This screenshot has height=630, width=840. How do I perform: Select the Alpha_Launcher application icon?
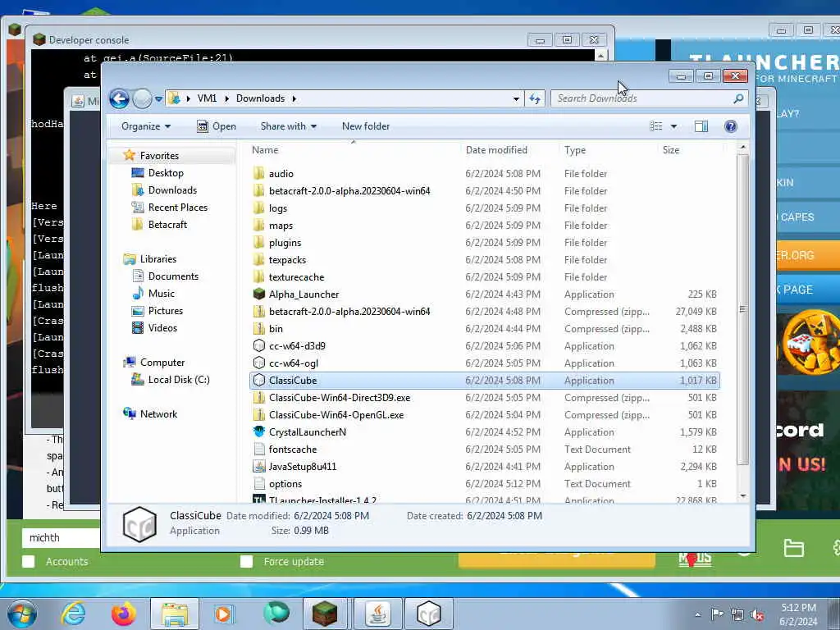258,294
